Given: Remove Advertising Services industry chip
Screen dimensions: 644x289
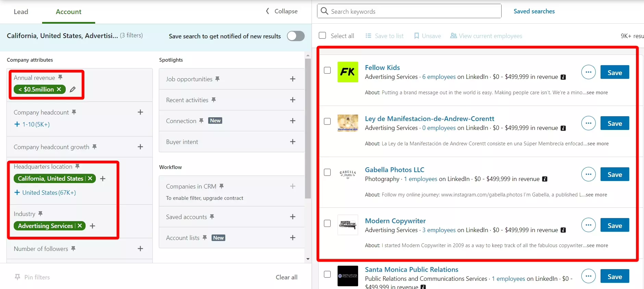Looking at the screenshot, I should click(x=80, y=226).
